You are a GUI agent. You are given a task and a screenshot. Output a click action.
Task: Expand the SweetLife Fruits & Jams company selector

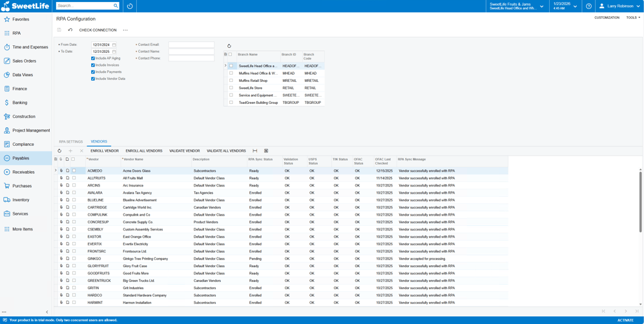pyautogui.click(x=517, y=6)
